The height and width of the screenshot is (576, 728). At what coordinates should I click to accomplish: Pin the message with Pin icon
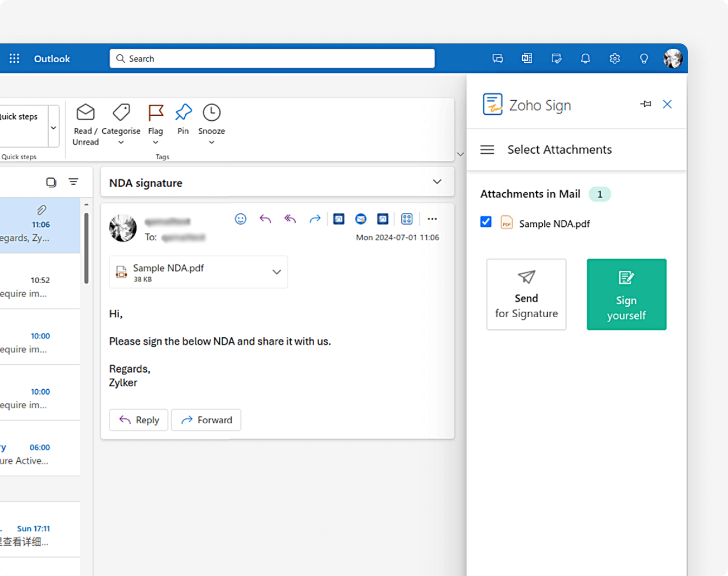[x=183, y=113]
